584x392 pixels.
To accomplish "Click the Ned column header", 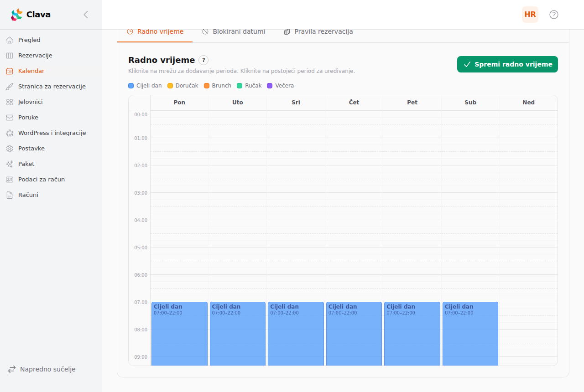I will point(528,103).
